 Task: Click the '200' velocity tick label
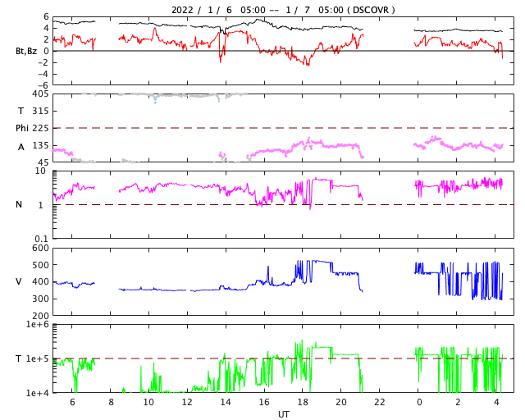point(40,316)
